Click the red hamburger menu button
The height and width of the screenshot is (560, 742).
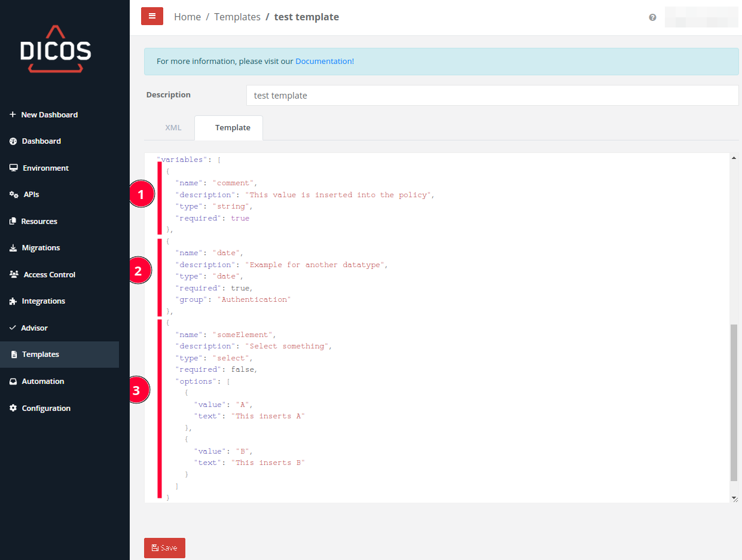pyautogui.click(x=152, y=16)
